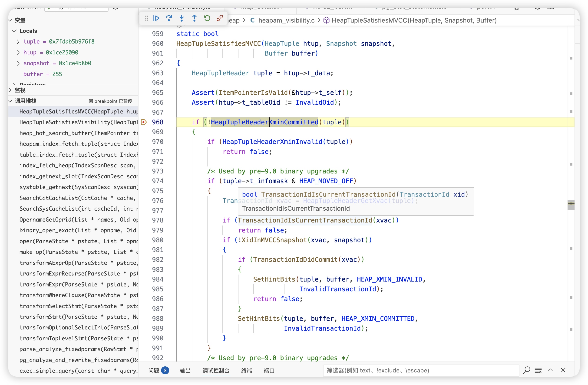This screenshot has width=588, height=385.
Task: Click the Step Into arrow icon
Action: [182, 18]
